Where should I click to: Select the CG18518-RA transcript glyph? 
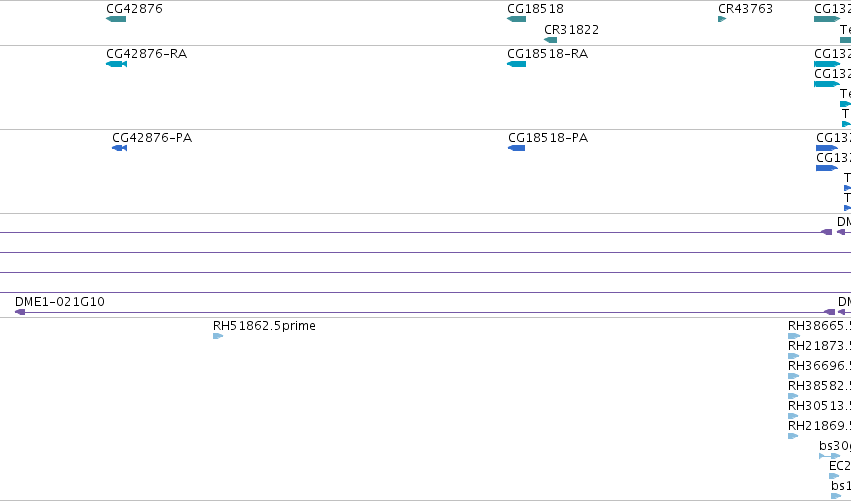click(516, 64)
